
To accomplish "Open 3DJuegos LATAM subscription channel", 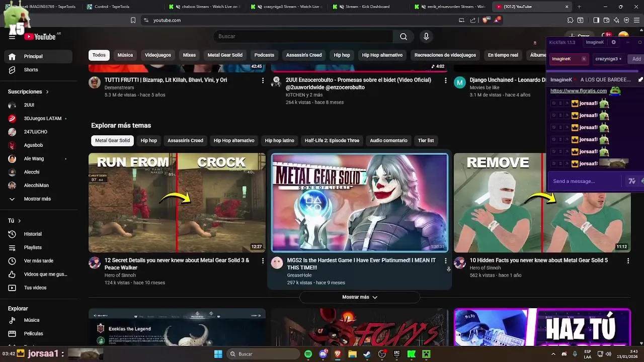I will coord(38,119).
